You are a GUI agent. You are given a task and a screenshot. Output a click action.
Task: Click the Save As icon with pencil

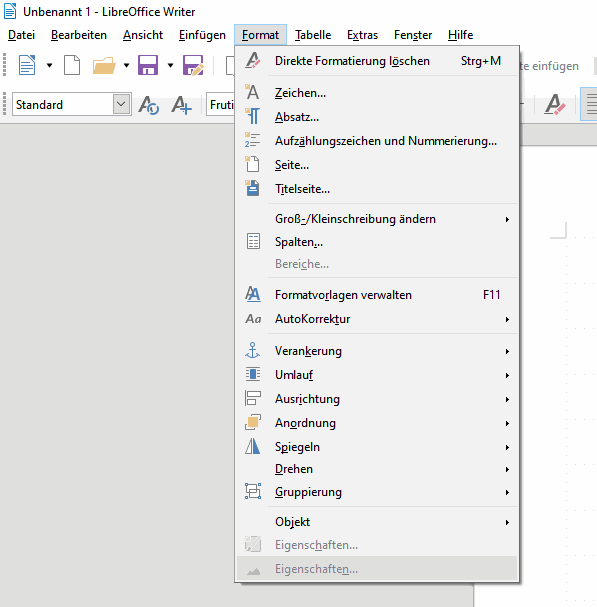193,65
